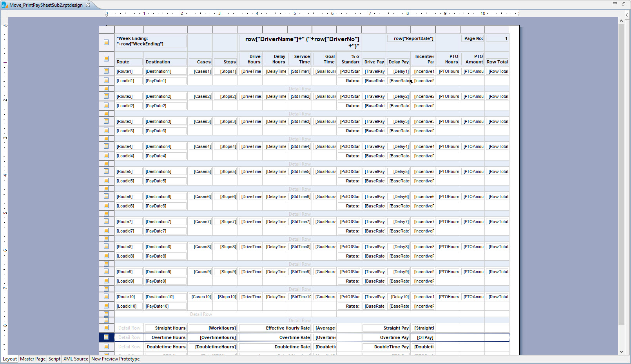The width and height of the screenshot is (631, 364).
Task: Select the page number value cell showing 1
Action: click(x=497, y=38)
